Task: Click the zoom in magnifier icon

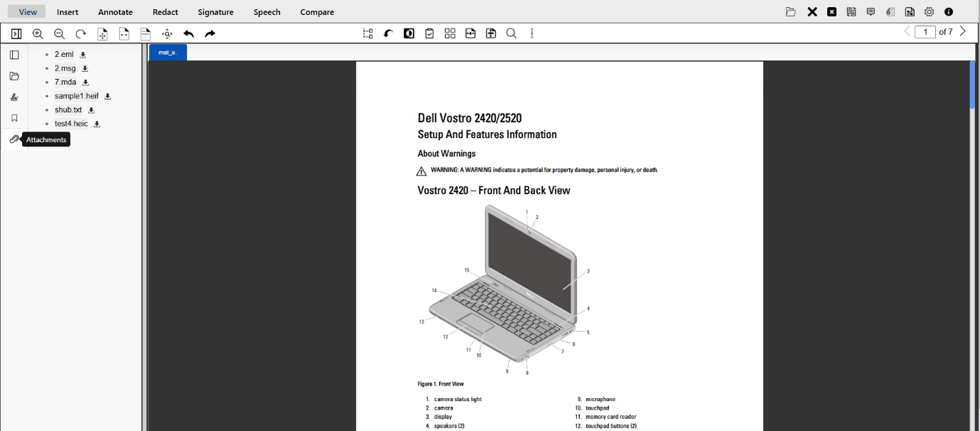Action: pos(38,33)
